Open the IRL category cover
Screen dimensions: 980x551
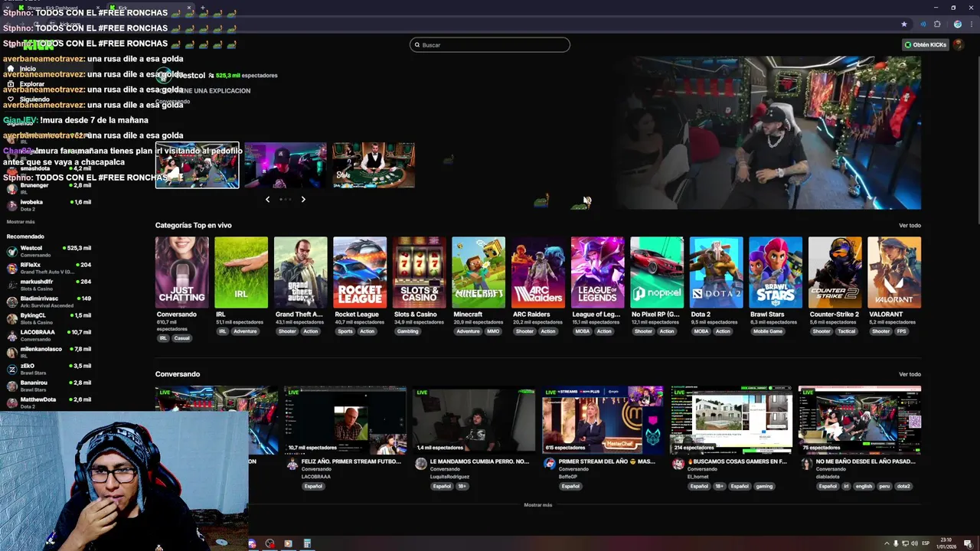coord(241,272)
